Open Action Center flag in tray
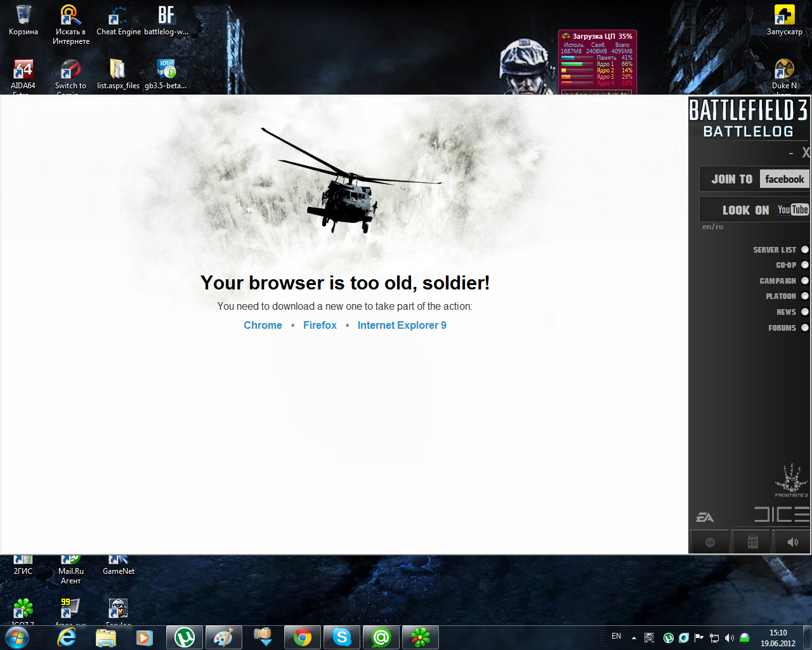Viewport: 812px width, 650px height. [x=699, y=638]
